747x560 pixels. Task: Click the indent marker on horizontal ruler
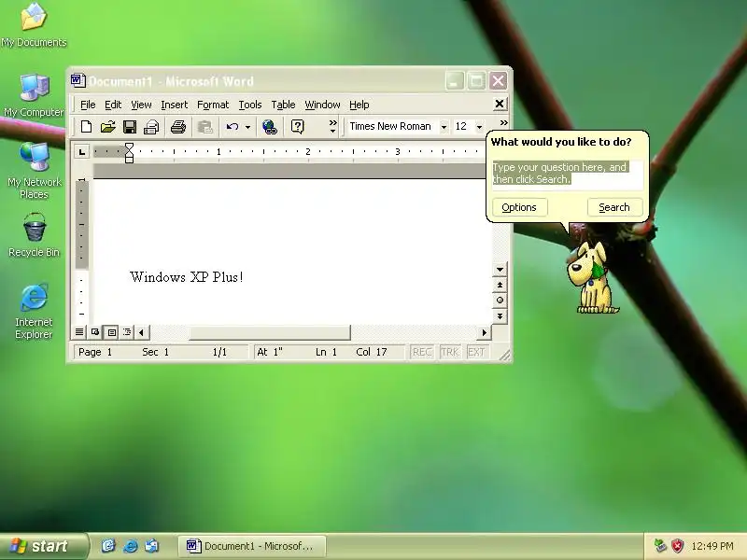[x=129, y=153]
